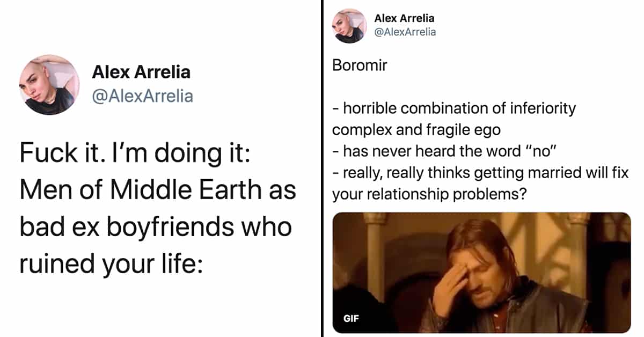
Task: Click 'really thinks getting married will fix' line
Action: pos(480,174)
